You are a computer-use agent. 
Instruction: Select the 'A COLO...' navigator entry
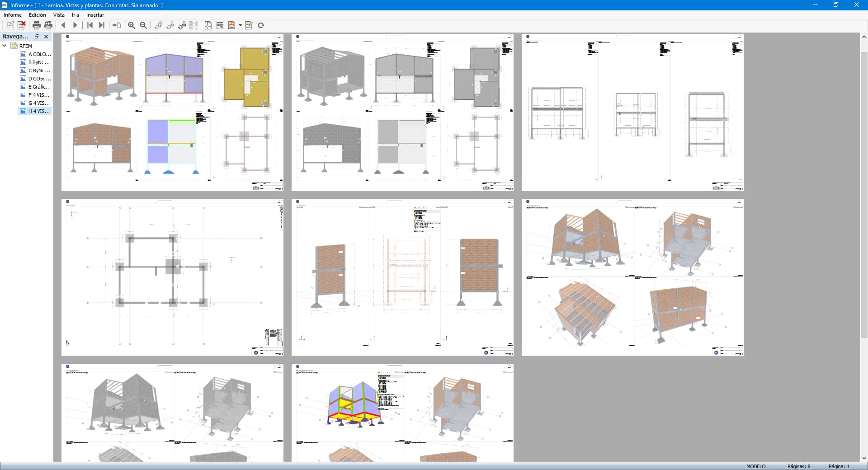tap(35, 54)
